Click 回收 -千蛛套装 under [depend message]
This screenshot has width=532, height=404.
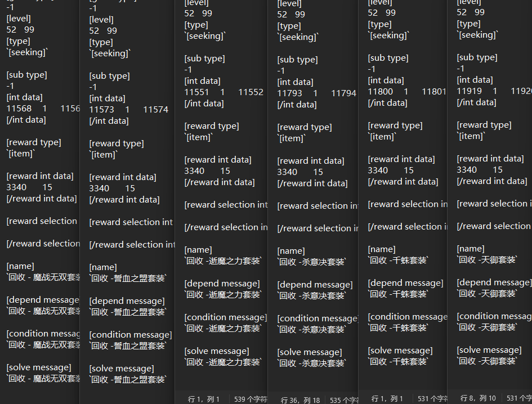point(398,294)
